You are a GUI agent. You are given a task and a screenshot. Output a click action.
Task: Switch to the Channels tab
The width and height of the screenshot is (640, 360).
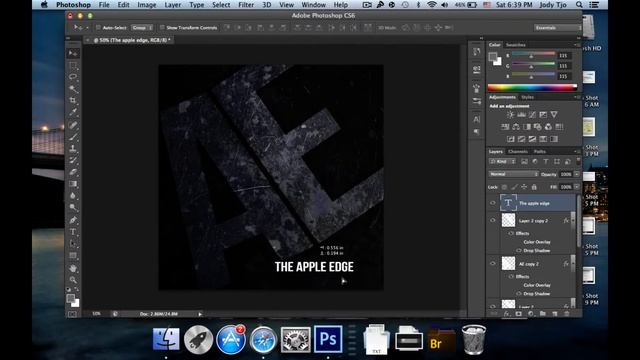tap(518, 151)
